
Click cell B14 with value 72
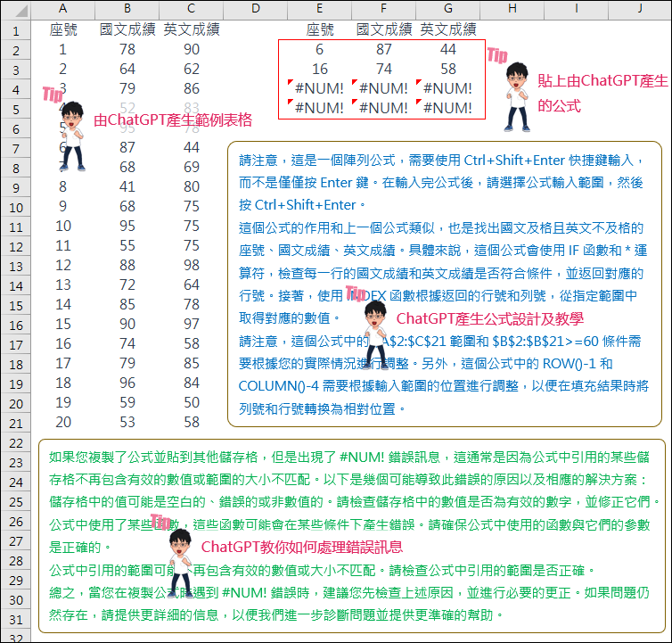tap(127, 284)
